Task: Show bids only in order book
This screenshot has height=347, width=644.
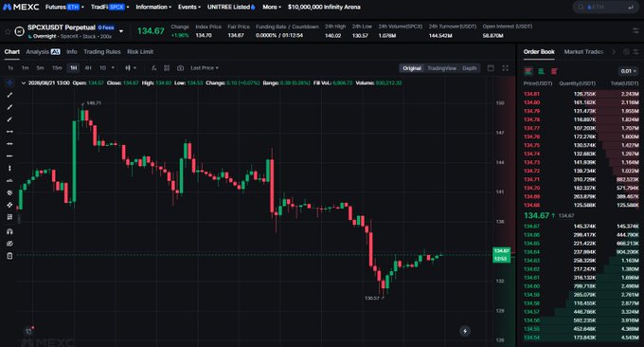Action: coord(542,71)
